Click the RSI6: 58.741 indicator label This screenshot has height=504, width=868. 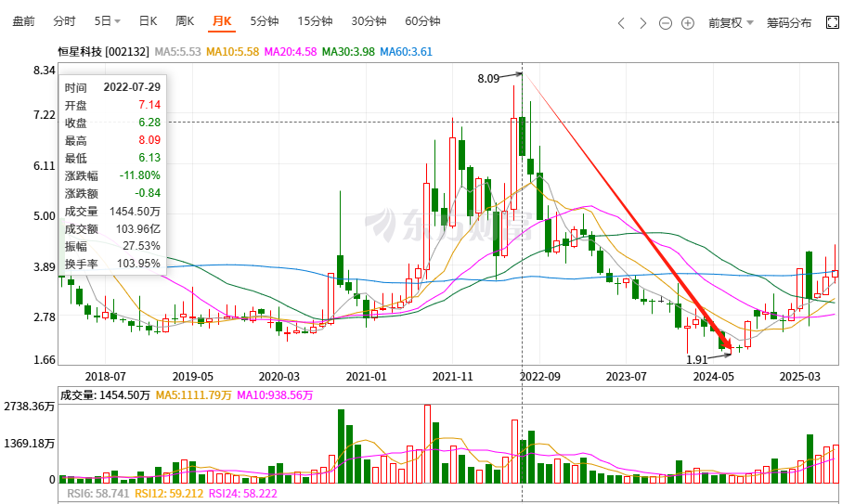click(98, 494)
